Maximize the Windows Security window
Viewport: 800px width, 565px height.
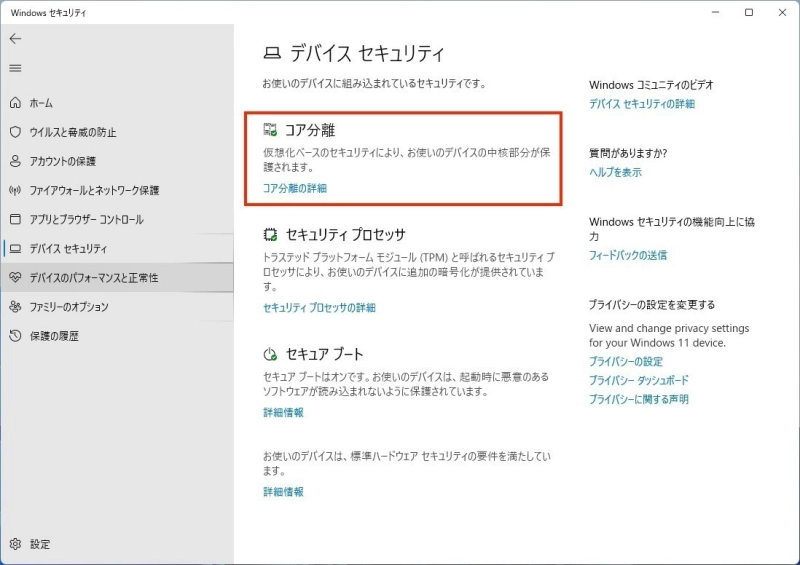[748, 12]
